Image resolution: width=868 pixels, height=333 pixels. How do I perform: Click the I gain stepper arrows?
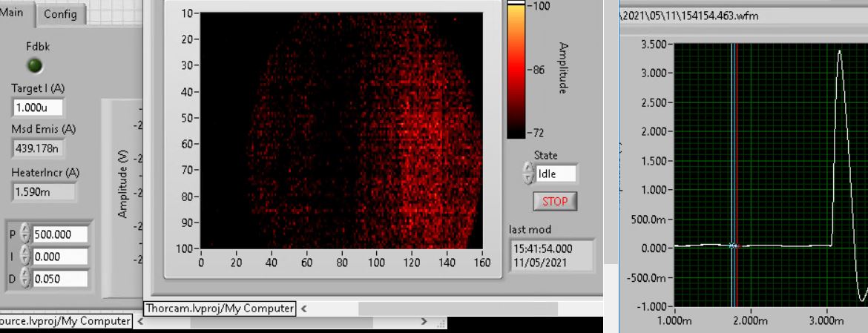25,257
